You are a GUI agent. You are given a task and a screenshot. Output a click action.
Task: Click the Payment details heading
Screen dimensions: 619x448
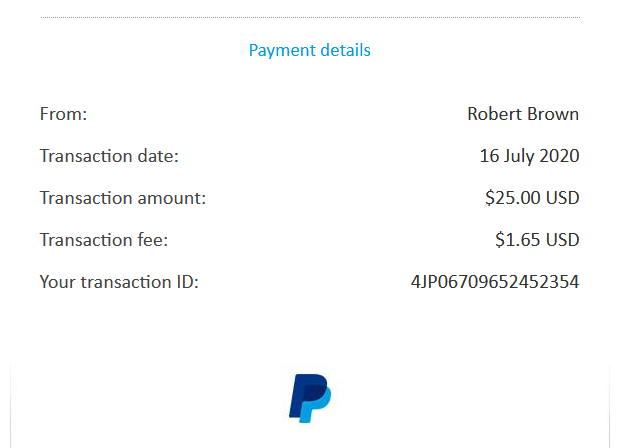tap(310, 51)
